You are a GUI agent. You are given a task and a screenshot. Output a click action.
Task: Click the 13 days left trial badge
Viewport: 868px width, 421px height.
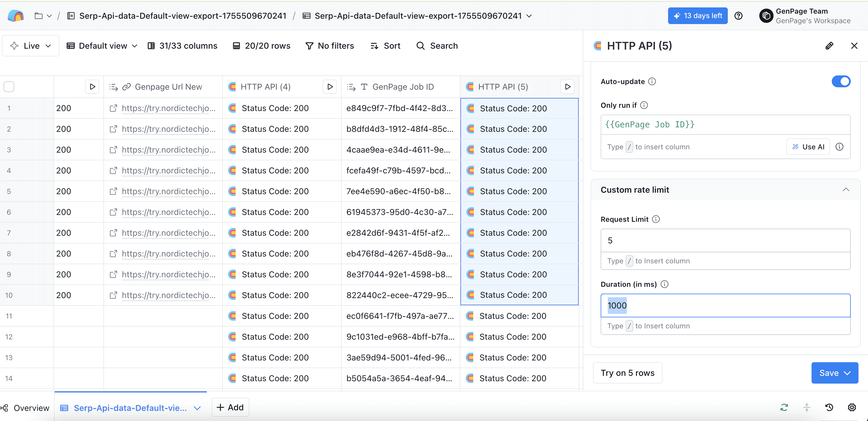click(697, 16)
